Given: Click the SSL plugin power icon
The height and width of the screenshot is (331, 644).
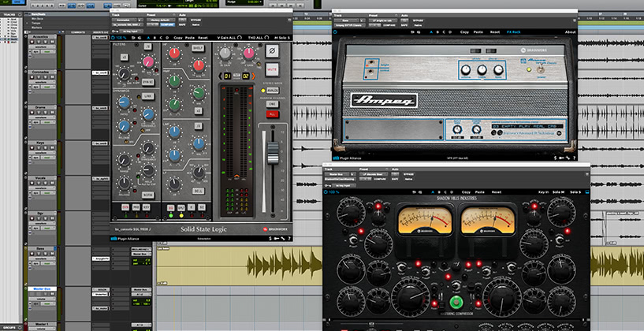Looking at the screenshot, I should pos(113,37).
